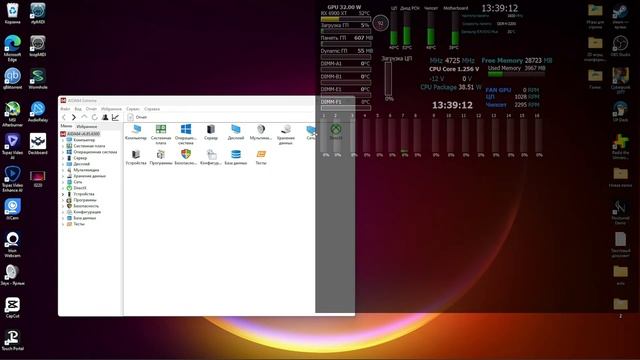
Task: Open the Справка menu
Action: [152, 109]
